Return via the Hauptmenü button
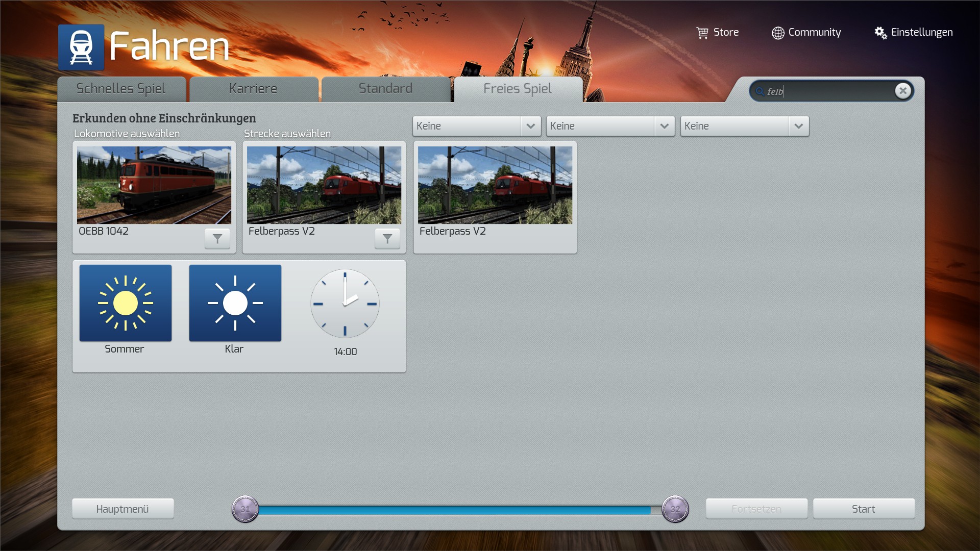980x551 pixels. (x=122, y=509)
